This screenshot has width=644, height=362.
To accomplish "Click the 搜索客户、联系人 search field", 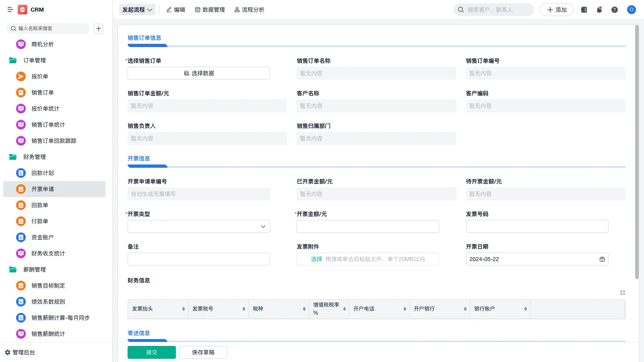I will [x=493, y=10].
